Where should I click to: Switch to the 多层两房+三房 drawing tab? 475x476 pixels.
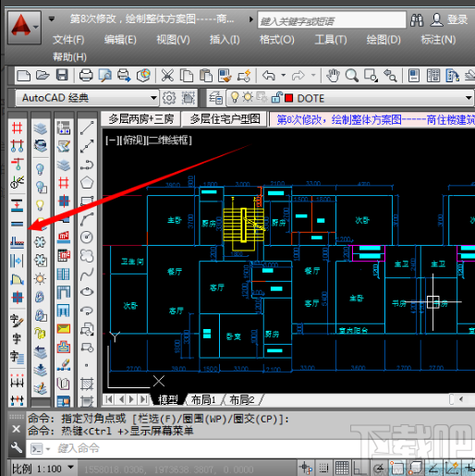(x=141, y=119)
